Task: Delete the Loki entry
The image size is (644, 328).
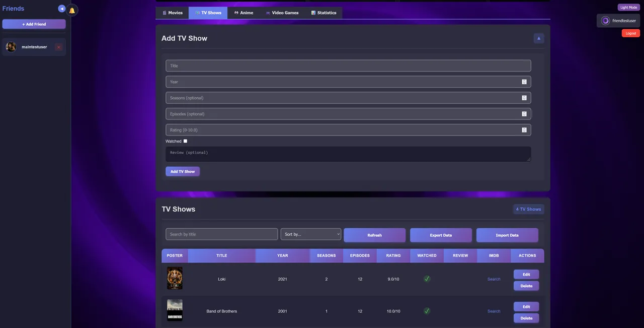Action: 526,286
